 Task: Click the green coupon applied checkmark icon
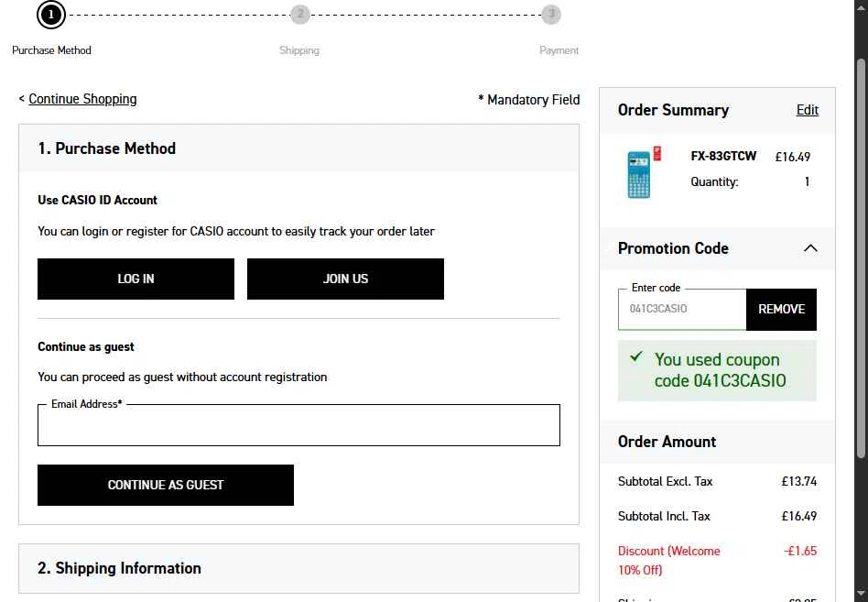click(x=636, y=356)
